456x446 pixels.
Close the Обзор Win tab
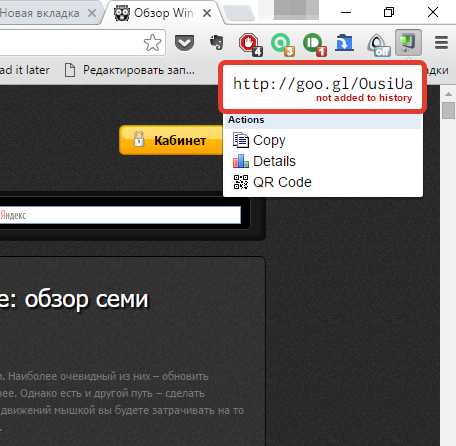(x=207, y=13)
